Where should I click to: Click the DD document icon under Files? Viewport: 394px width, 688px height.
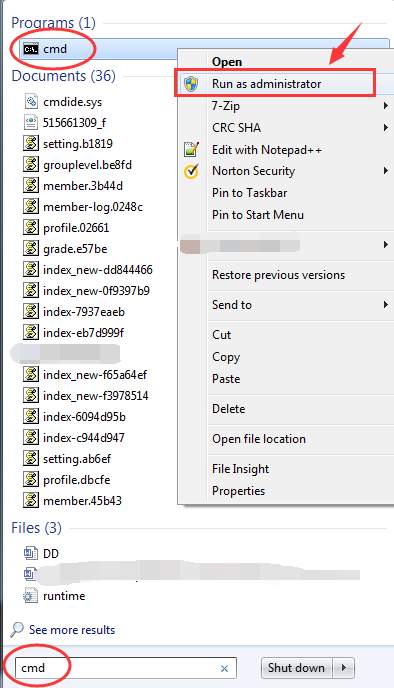coord(31,553)
